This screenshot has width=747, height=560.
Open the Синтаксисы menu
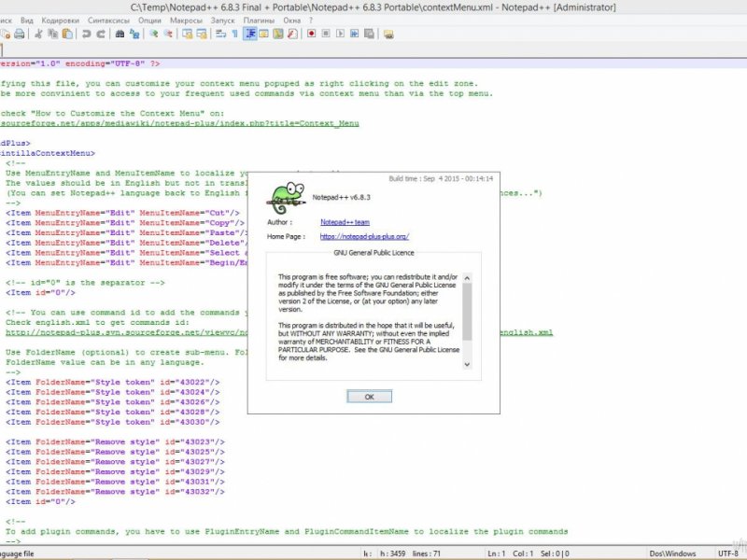click(x=108, y=21)
